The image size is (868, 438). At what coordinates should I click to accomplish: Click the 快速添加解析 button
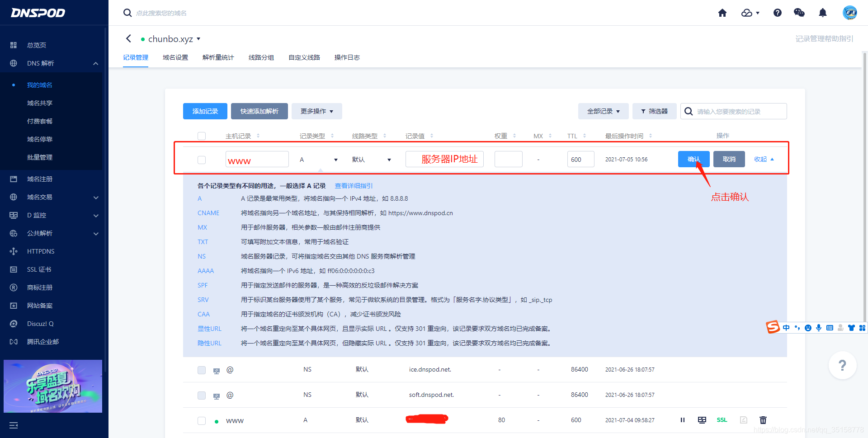click(259, 111)
